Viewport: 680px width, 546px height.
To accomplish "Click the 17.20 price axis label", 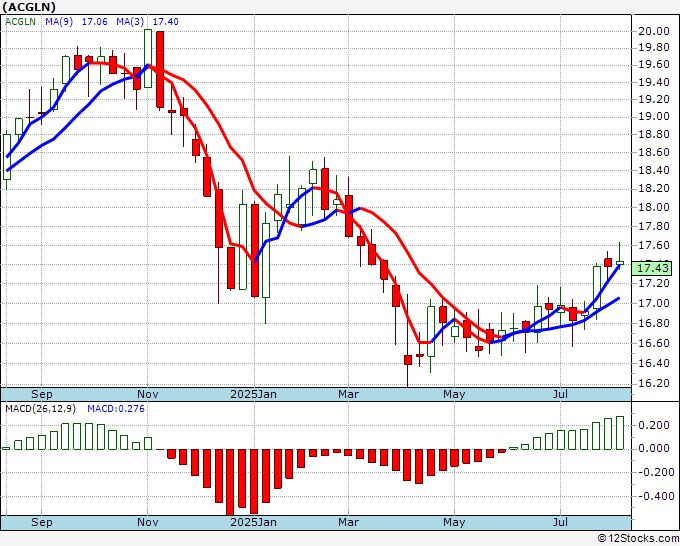I will click(x=654, y=284).
